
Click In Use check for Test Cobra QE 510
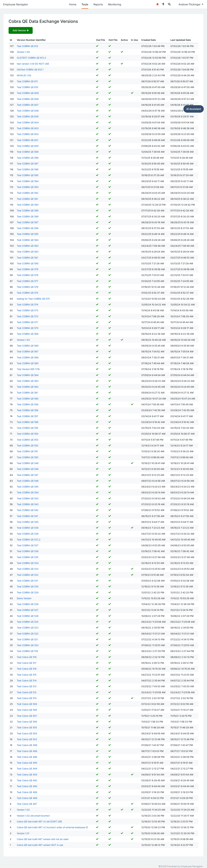pos(132,698)
